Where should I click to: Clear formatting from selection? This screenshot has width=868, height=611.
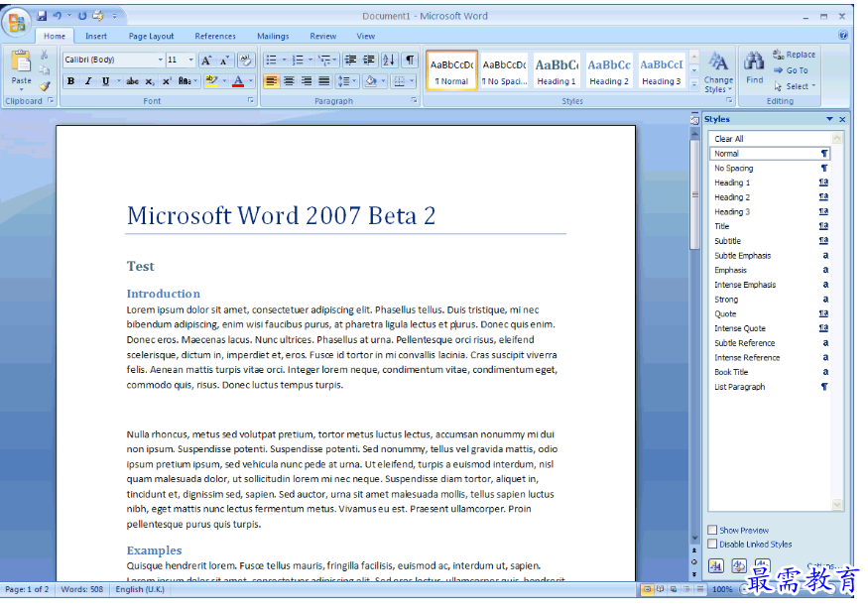point(245,60)
